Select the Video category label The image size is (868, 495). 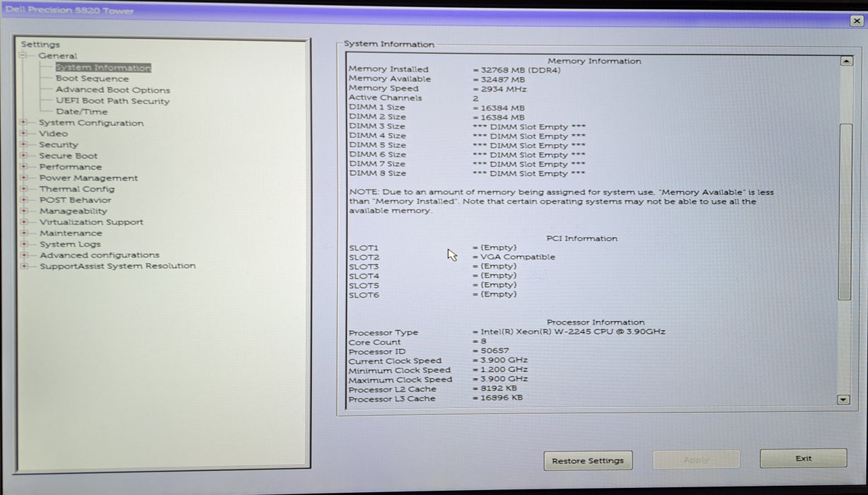pos(54,134)
